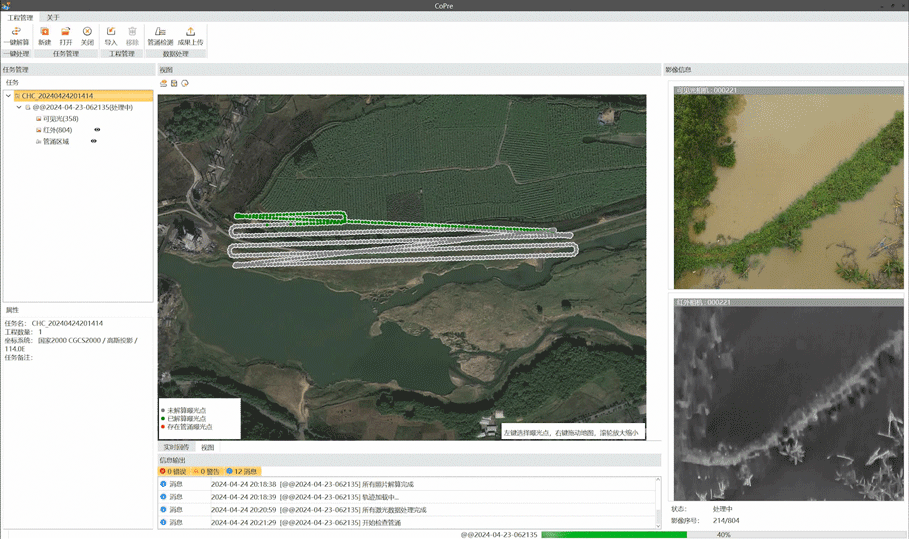
Task: Collapse the @@2024-04-23-062135 subtask node
Action: click(x=19, y=107)
